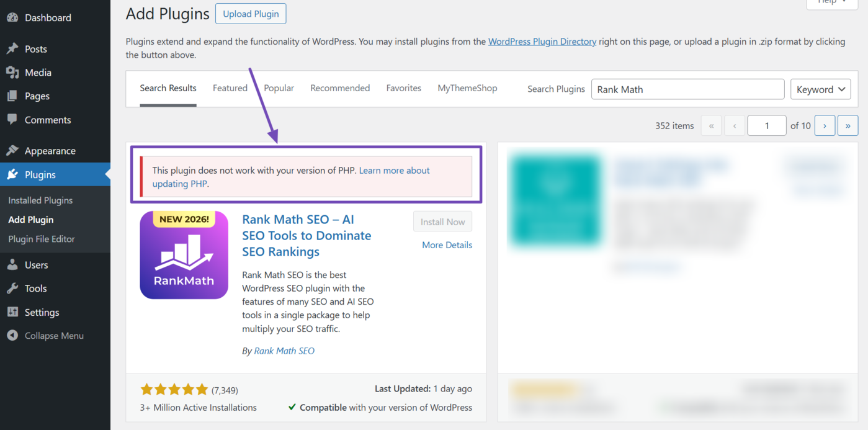Open the Posts menu
868x430 pixels.
coord(55,48)
